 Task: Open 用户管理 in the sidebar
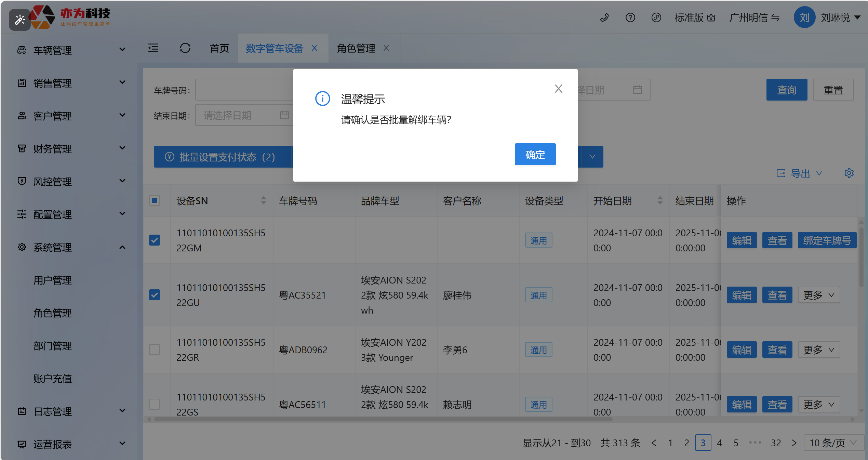coord(53,280)
